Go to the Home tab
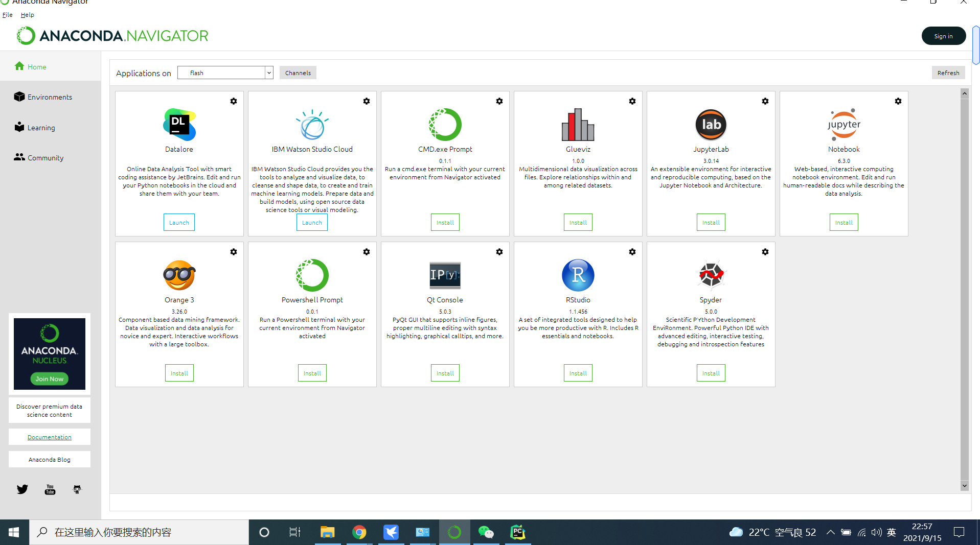This screenshot has width=980, height=545. [x=51, y=66]
